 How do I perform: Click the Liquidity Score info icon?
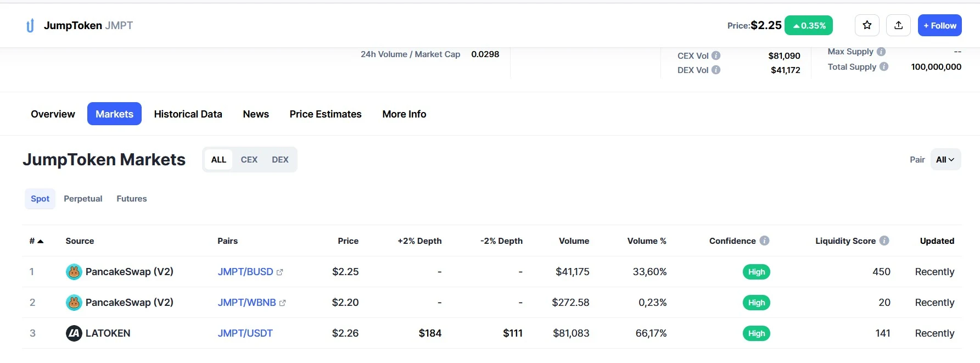pos(884,241)
